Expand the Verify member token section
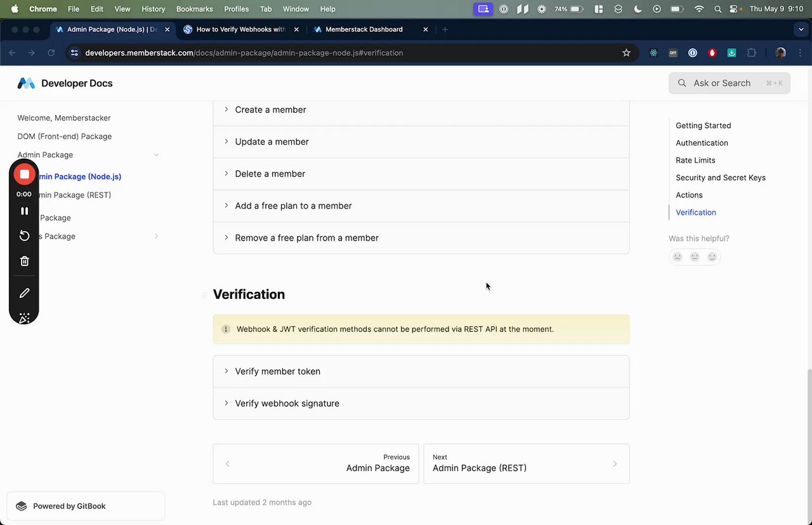Screen dimensions: 812x525 point(421,371)
